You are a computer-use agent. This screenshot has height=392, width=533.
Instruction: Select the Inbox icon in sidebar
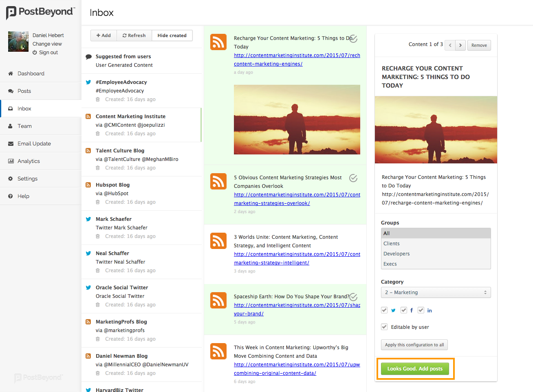pos(11,108)
